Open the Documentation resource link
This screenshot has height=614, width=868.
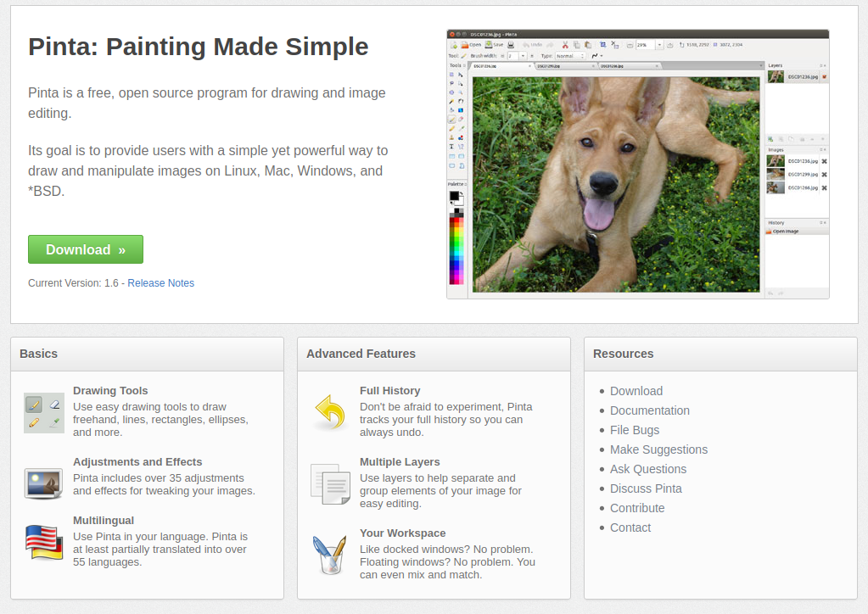click(650, 410)
